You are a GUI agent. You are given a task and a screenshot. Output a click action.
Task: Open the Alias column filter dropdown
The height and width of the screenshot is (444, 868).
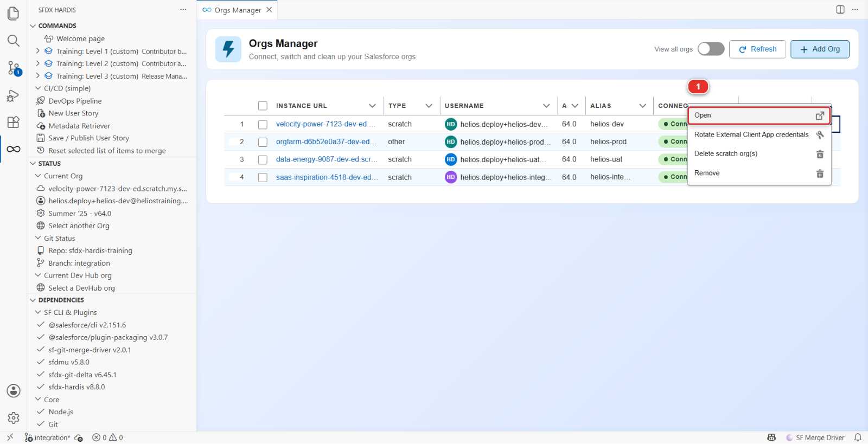pos(642,106)
